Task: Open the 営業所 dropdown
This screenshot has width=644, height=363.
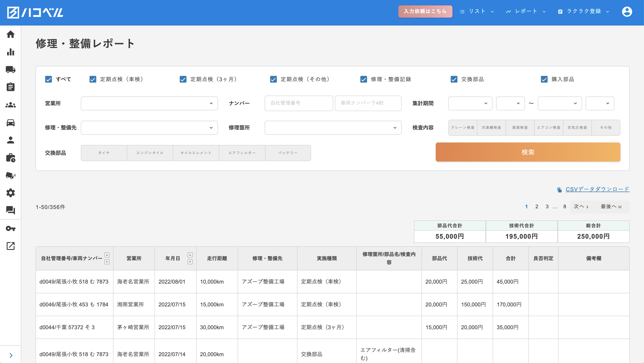Action: click(x=149, y=103)
